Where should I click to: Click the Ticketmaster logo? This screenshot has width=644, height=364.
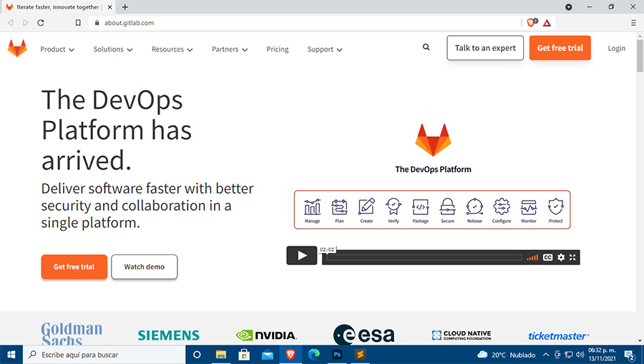559,336
